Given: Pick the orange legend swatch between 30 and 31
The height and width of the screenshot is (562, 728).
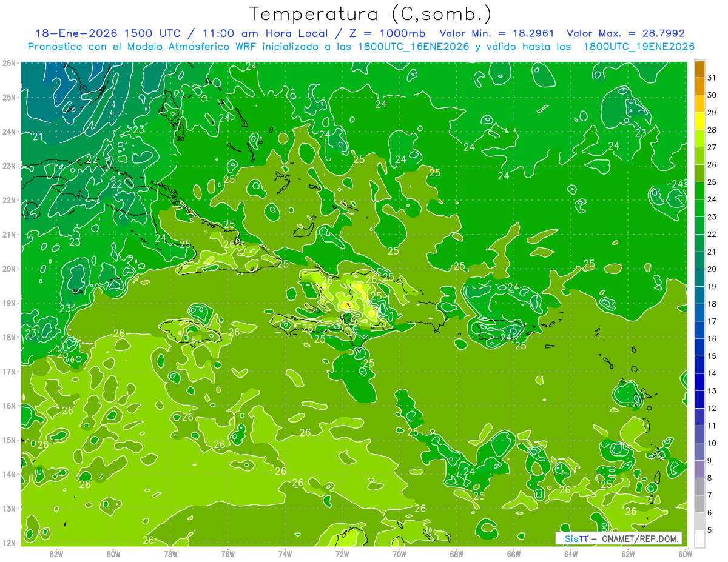Looking at the screenshot, I should click(699, 86).
